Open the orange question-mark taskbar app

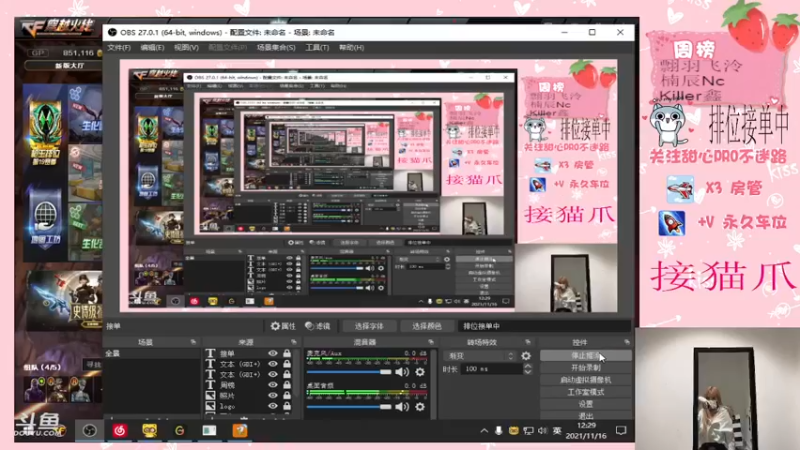[x=240, y=431]
